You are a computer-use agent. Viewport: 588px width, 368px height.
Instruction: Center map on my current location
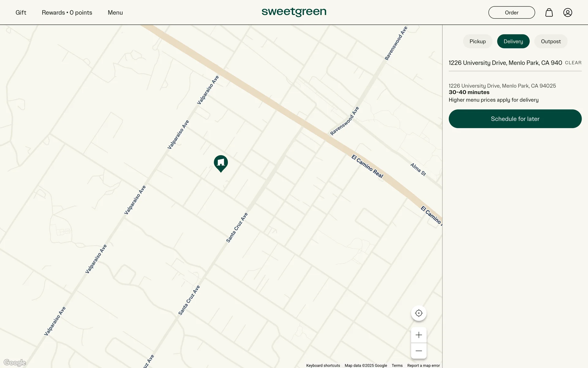click(x=419, y=313)
